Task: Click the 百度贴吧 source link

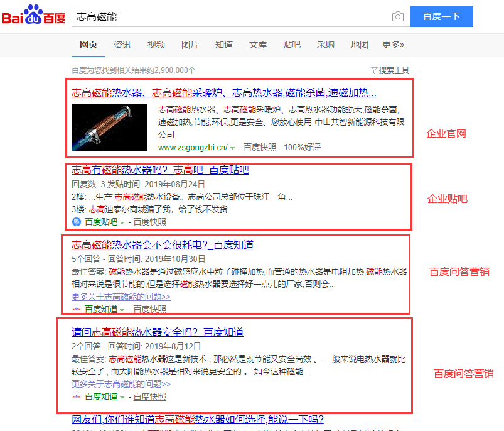Action: [101, 222]
